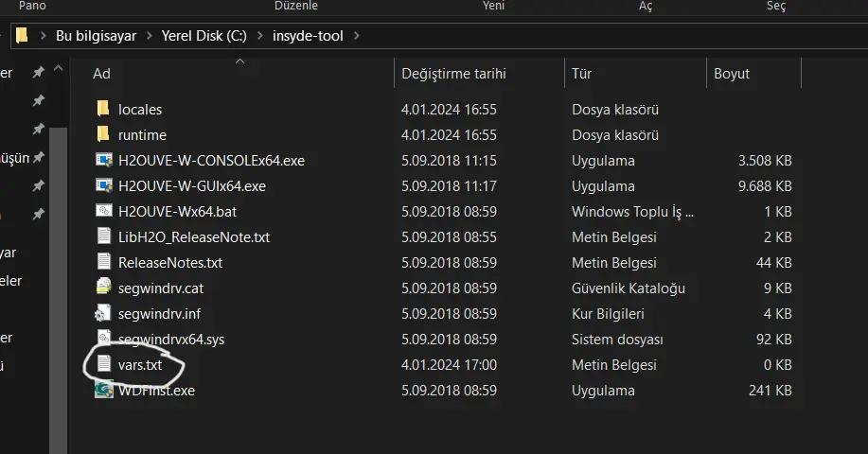This screenshot has height=454, width=868.
Task: Click the 44 KB size value
Action: 774,263
